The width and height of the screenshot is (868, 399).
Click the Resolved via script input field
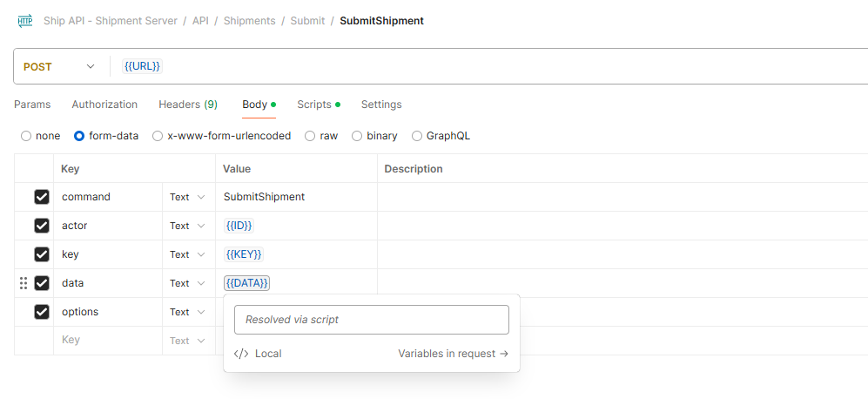pyautogui.click(x=371, y=320)
